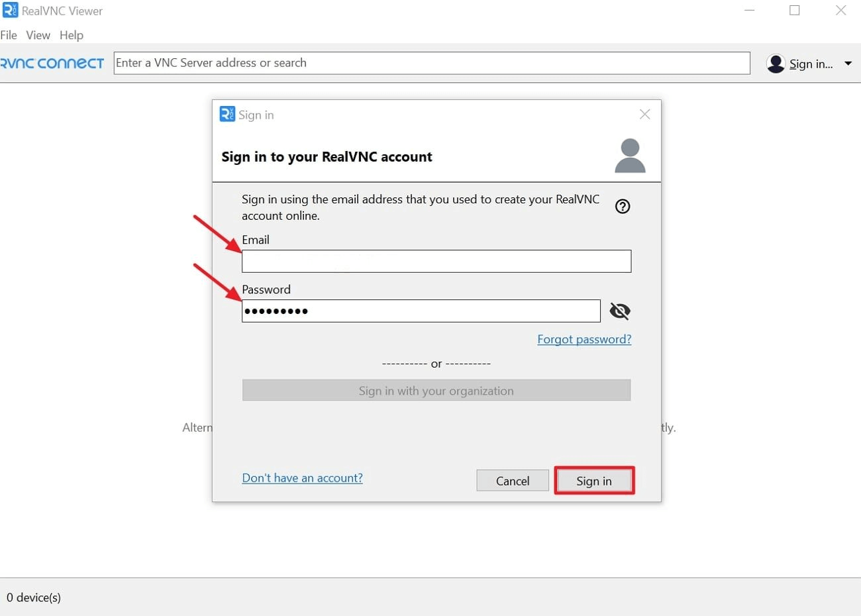Open the View menu
This screenshot has height=616, width=861.
(38, 35)
